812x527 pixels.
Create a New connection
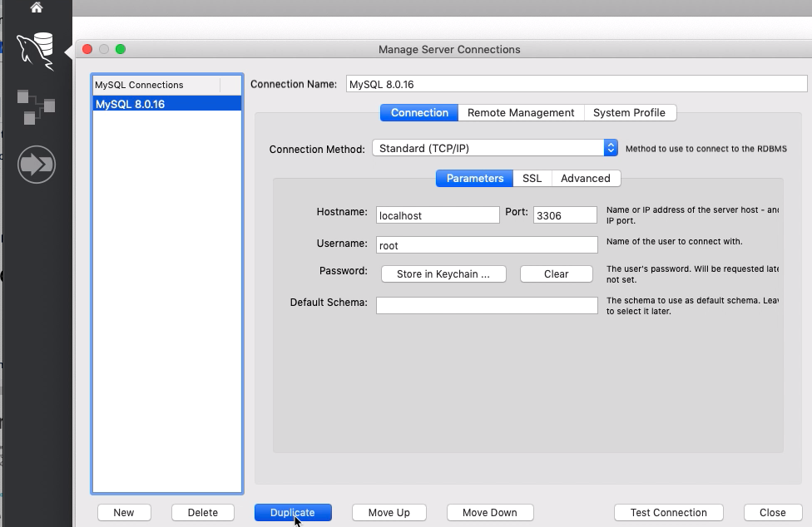click(124, 513)
